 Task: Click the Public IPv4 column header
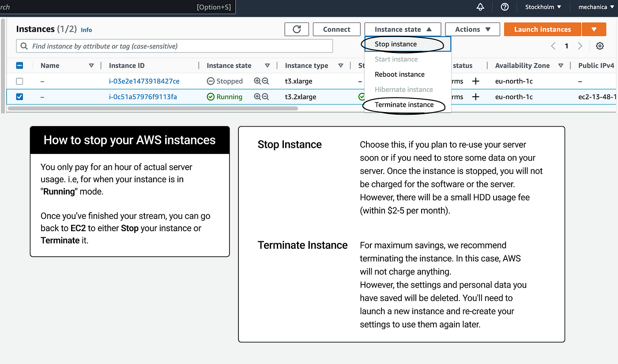[x=596, y=65]
